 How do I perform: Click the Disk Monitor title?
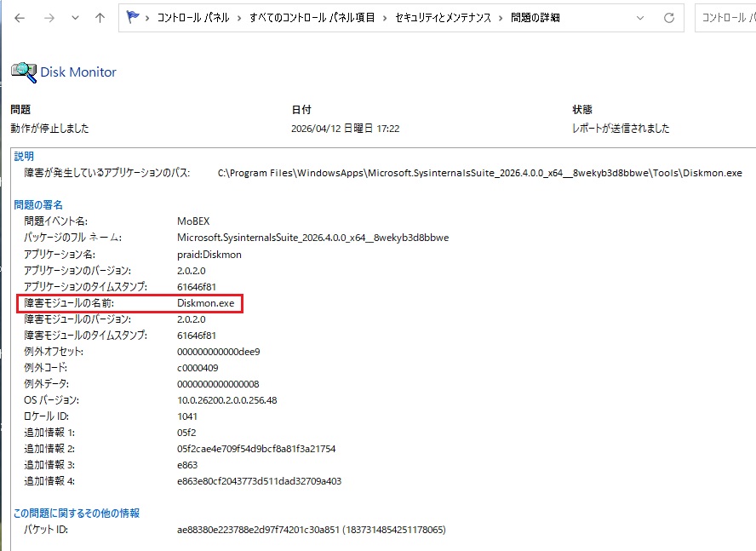[78, 72]
